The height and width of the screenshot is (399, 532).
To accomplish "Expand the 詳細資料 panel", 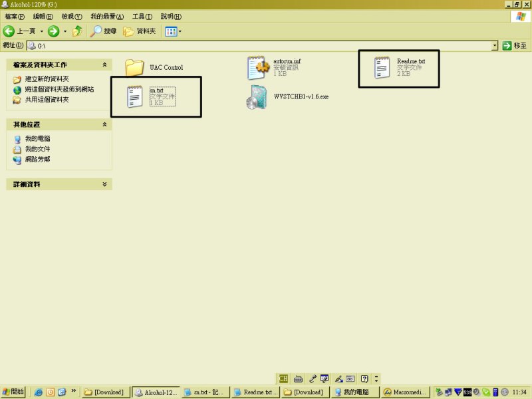I will pyautogui.click(x=104, y=184).
